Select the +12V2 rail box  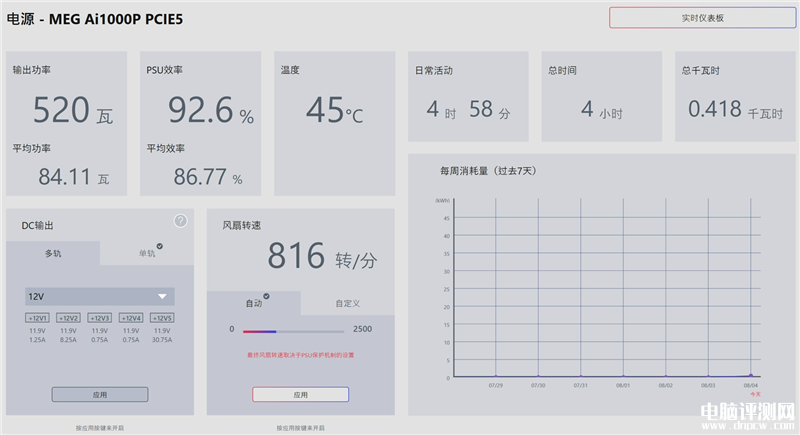pyautogui.click(x=68, y=318)
